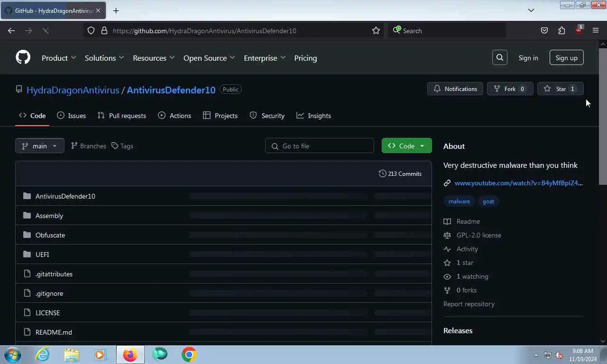Image resolution: width=607 pixels, height=364 pixels.
Task: Expand the Product menu
Action: pyautogui.click(x=59, y=58)
